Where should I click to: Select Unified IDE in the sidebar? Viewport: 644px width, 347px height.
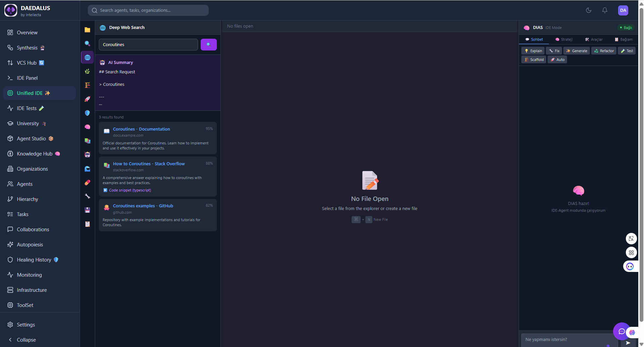[x=40, y=93]
